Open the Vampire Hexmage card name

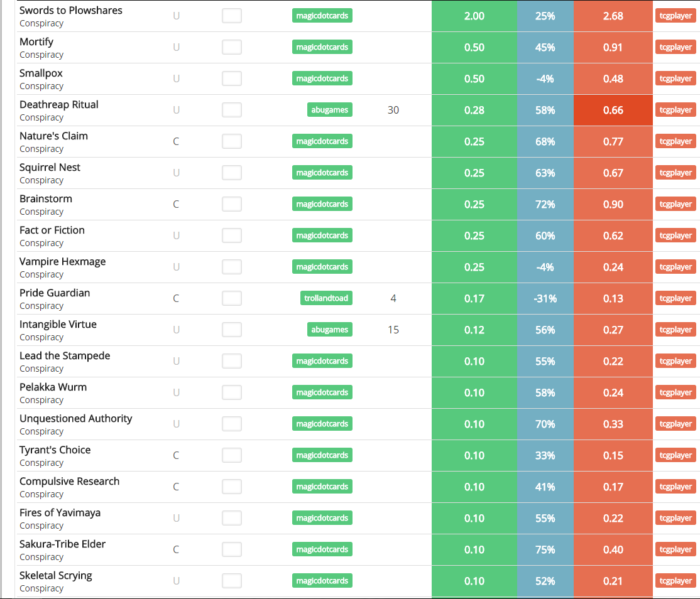[62, 261]
